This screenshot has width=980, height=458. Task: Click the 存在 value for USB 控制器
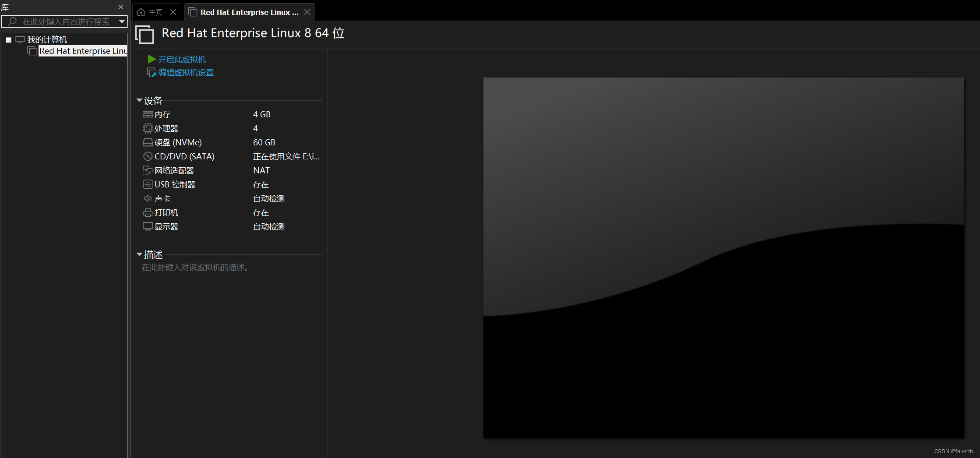pos(261,184)
